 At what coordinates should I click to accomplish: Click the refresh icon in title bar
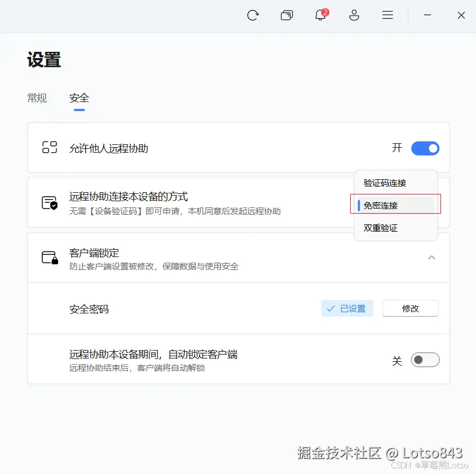point(253,15)
